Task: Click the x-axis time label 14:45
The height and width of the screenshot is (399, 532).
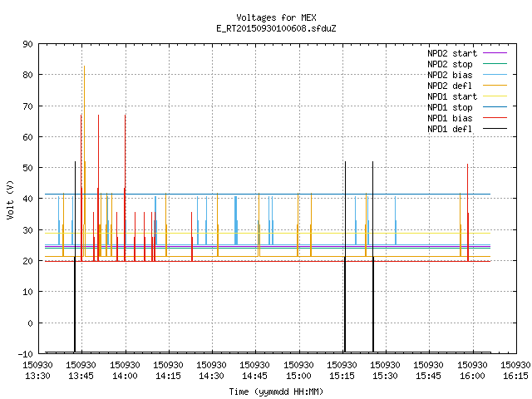Action: click(x=255, y=377)
